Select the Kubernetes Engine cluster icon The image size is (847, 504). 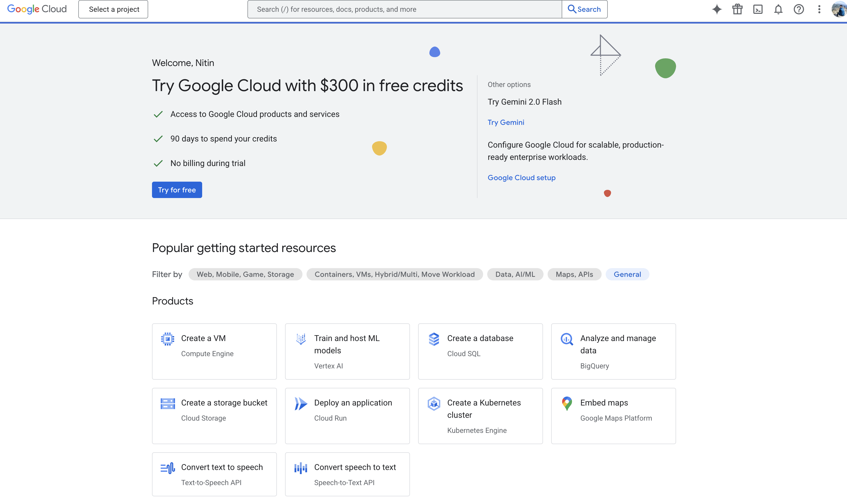[434, 404]
